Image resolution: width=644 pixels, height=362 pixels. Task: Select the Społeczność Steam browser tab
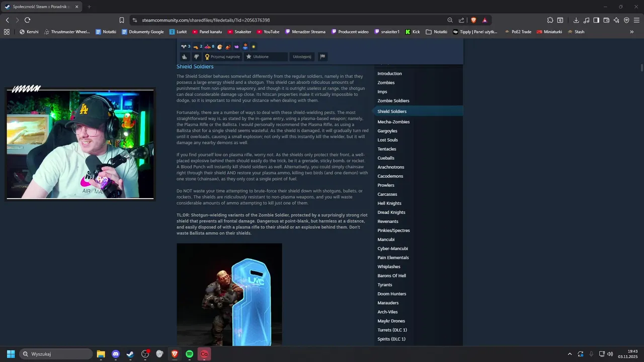coord(42,7)
